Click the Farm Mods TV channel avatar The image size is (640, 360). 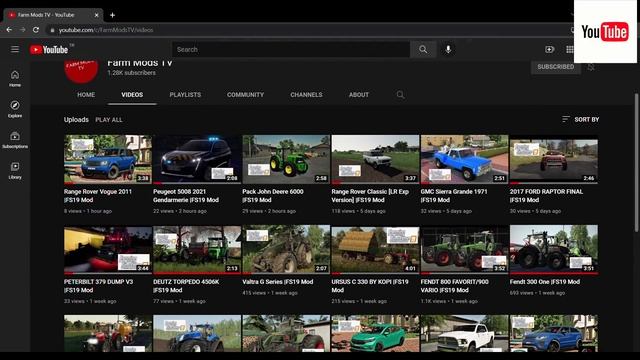pos(81,70)
